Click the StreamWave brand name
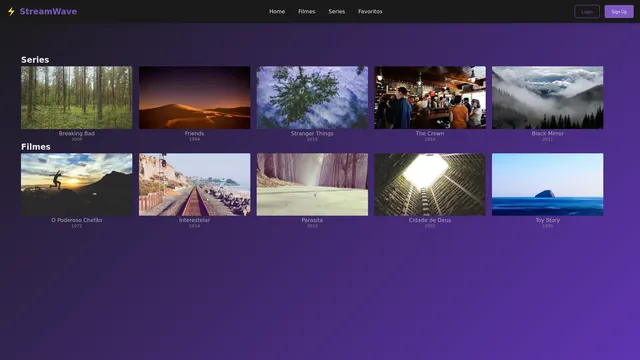The height and width of the screenshot is (360, 640). click(x=48, y=11)
